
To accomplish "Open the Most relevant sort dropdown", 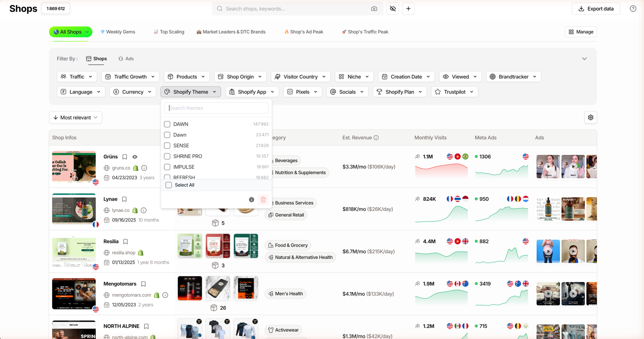I will pyautogui.click(x=75, y=117).
